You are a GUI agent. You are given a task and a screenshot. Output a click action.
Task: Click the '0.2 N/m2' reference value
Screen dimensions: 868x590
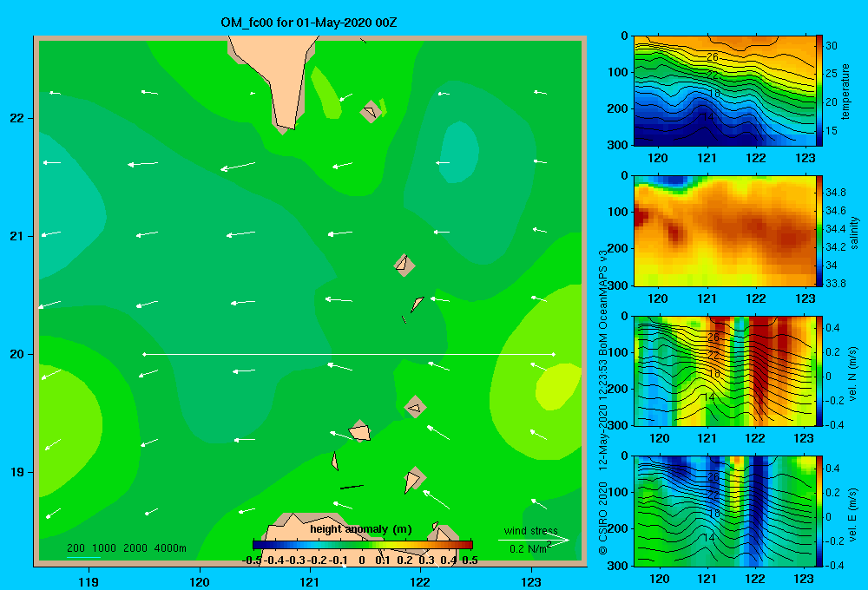tap(530, 548)
